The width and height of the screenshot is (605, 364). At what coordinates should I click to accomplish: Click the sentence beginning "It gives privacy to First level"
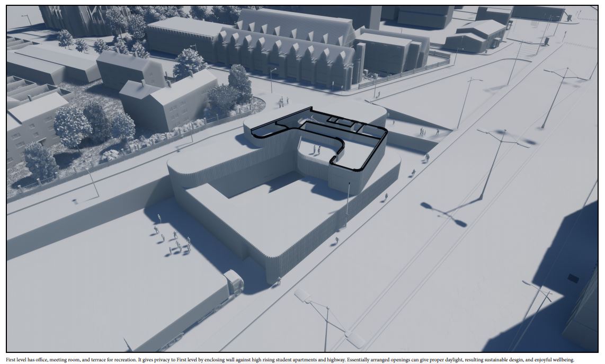(242, 360)
